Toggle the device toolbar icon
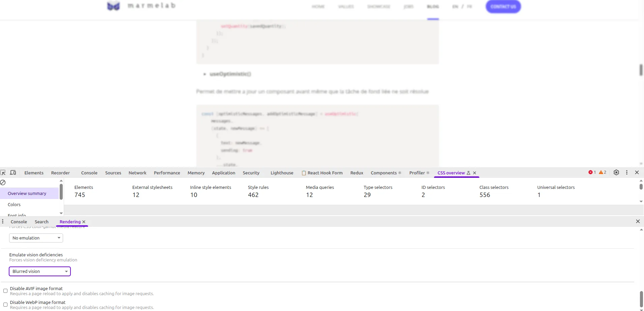Screen dimensions: 644x311 13,173
